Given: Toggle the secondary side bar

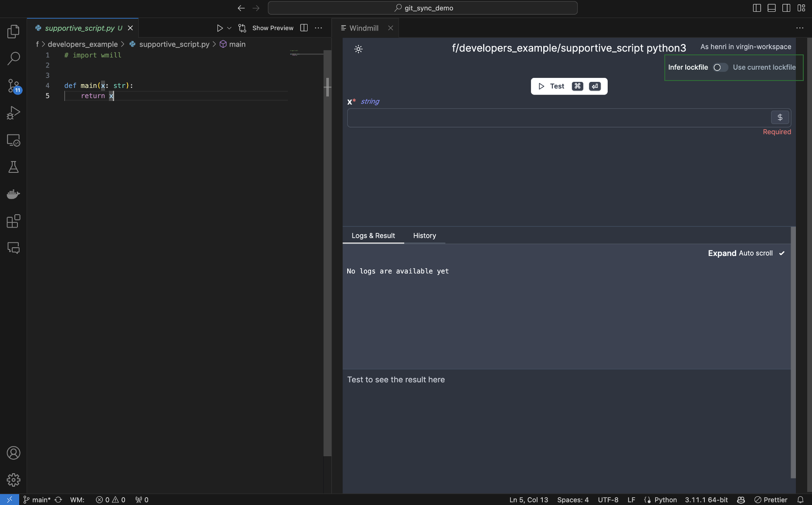Looking at the screenshot, I should click(x=786, y=7).
